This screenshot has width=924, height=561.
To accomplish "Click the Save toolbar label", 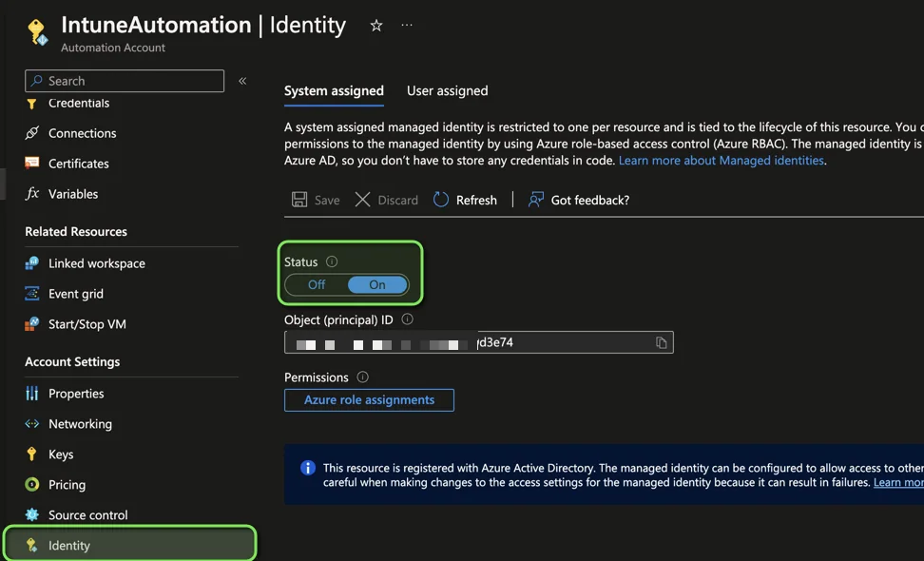I will click(327, 201).
